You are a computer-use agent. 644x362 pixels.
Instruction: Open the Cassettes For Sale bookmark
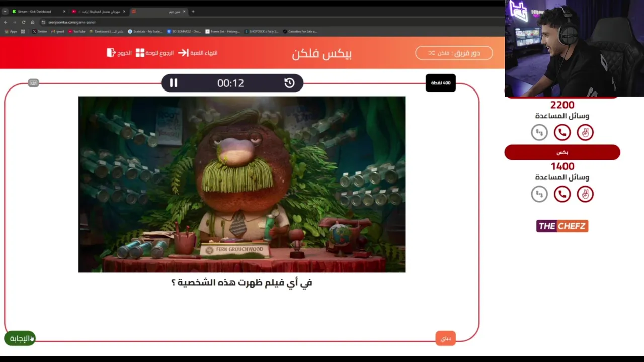pyautogui.click(x=300, y=31)
